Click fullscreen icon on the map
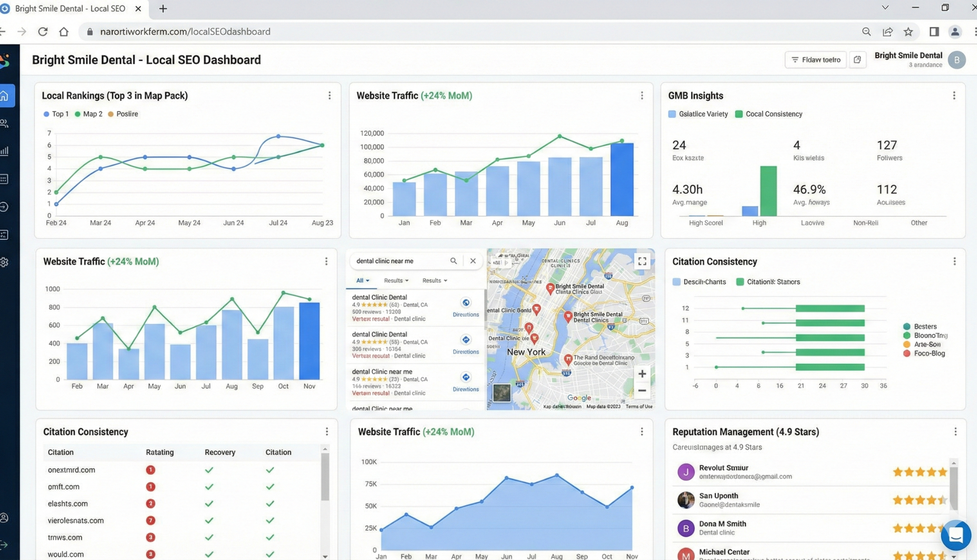This screenshot has height=560, width=977. click(x=642, y=261)
